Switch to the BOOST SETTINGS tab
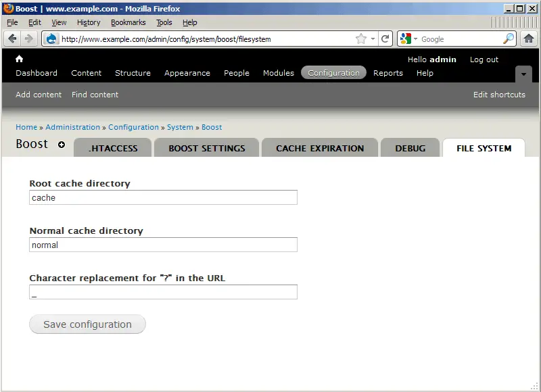Image resolution: width=541 pixels, height=392 pixels. click(x=207, y=148)
